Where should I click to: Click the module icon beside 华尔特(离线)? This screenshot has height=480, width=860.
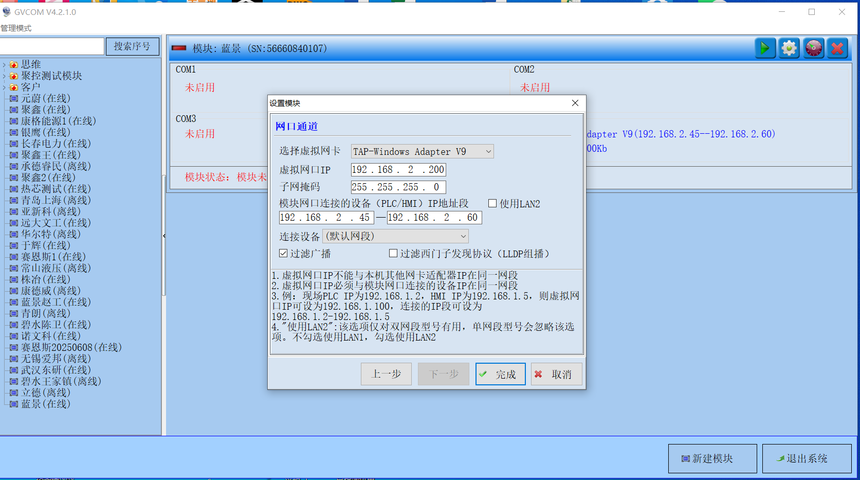14,234
